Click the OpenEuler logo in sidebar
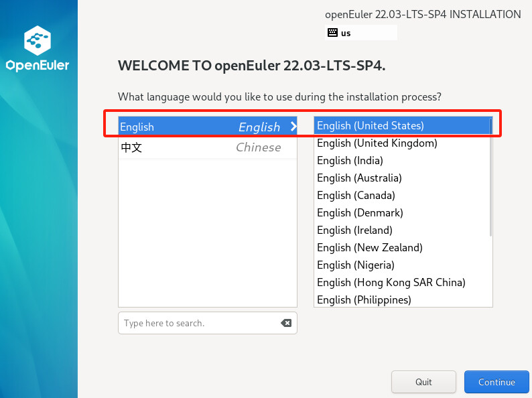The width and height of the screenshot is (532, 398). click(38, 48)
